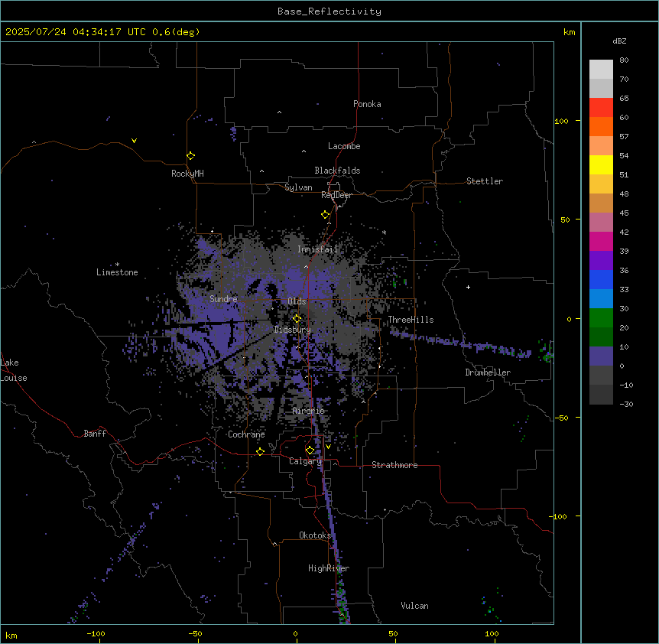Click the HighRiver city label
The height and width of the screenshot is (644, 659).
coord(329,568)
